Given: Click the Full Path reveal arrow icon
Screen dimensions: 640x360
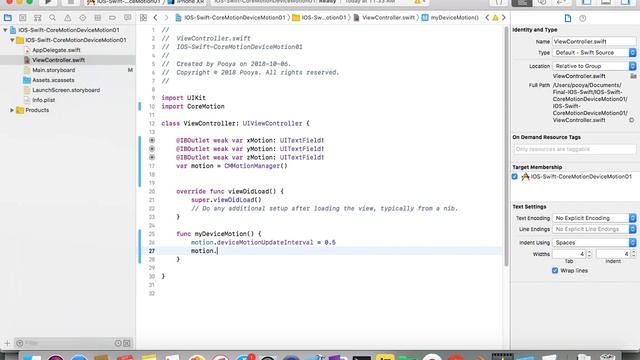Looking at the screenshot, I should [x=631, y=120].
